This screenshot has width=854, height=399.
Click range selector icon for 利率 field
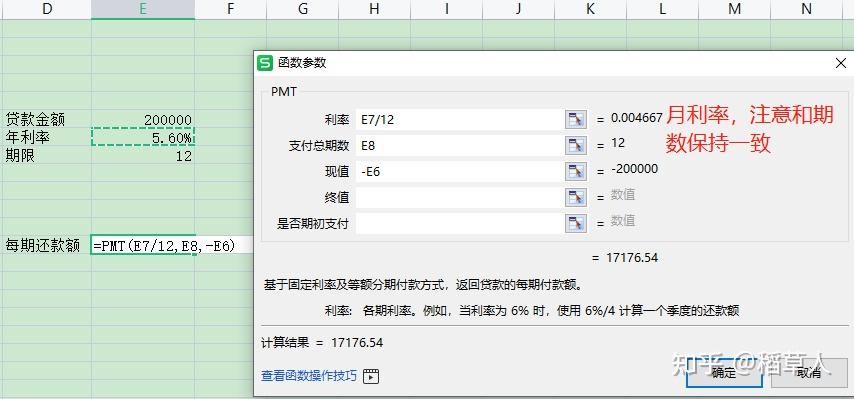coord(576,119)
